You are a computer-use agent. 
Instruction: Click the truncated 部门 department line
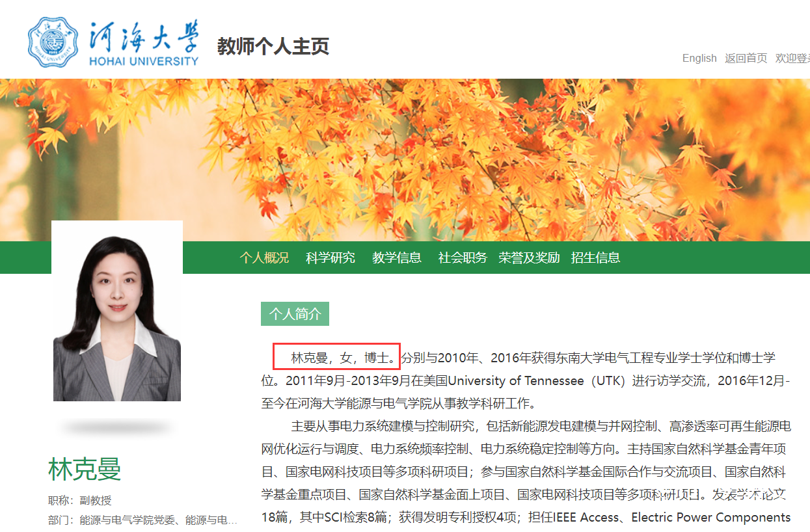142,520
